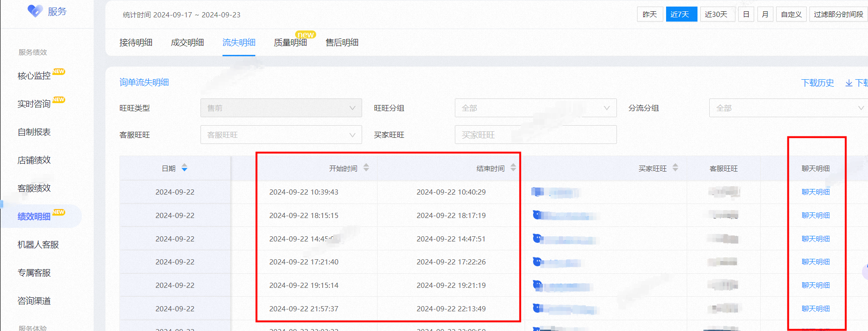Click the download icon beside 下载历史

849,83
